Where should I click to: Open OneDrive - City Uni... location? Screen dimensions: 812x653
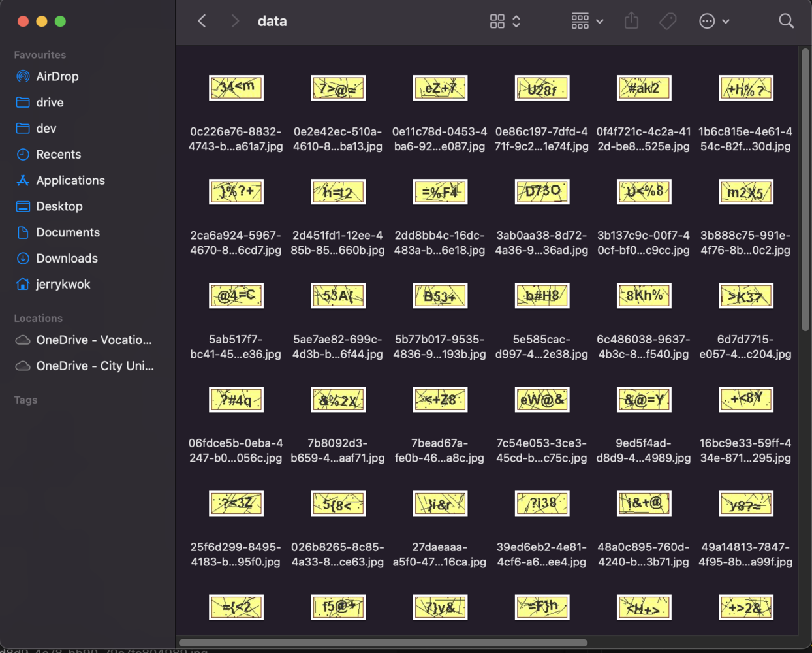tap(95, 366)
